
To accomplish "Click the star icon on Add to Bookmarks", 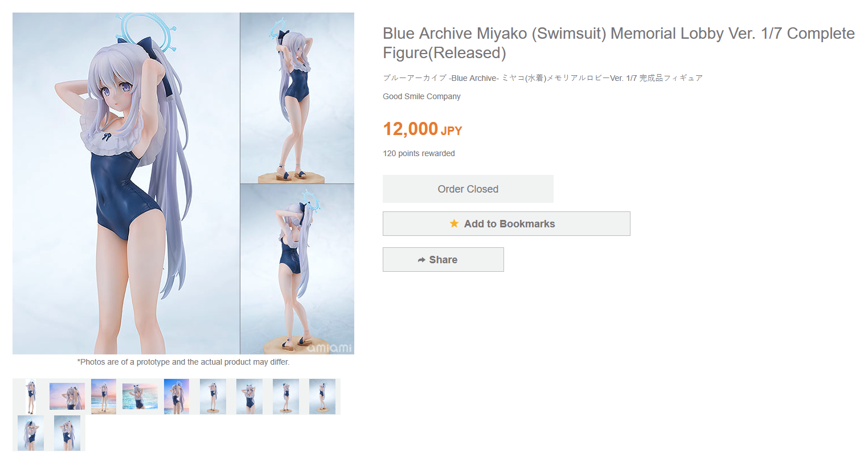I will click(454, 223).
